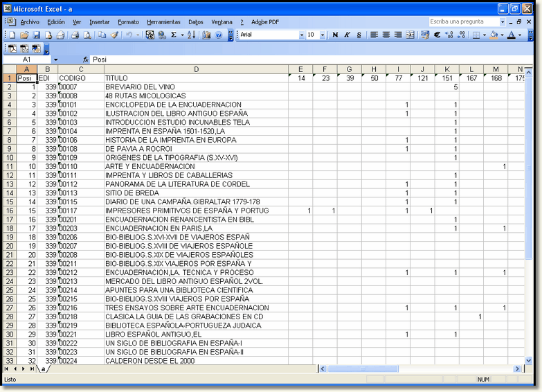The width and height of the screenshot is (542, 392).
Task: Click the Save floppy disk icon
Action: [37, 35]
